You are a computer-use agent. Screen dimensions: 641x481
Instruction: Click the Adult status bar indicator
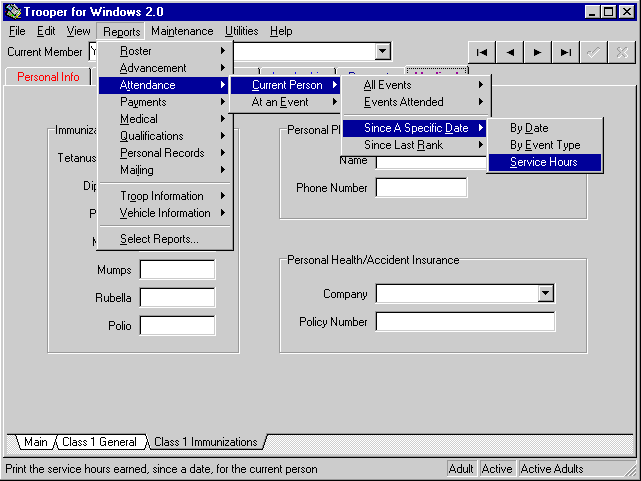[x=461, y=469]
